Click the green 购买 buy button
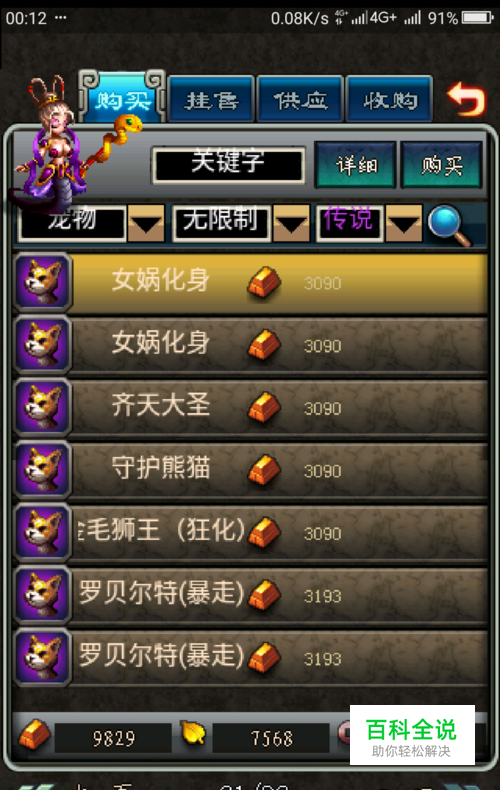This screenshot has width=500, height=790. (x=442, y=165)
